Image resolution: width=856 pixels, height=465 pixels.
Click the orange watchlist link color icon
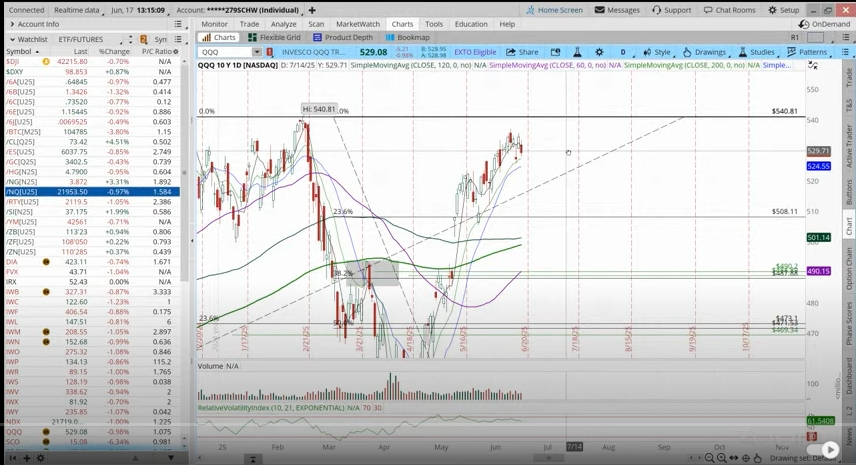tap(144, 39)
